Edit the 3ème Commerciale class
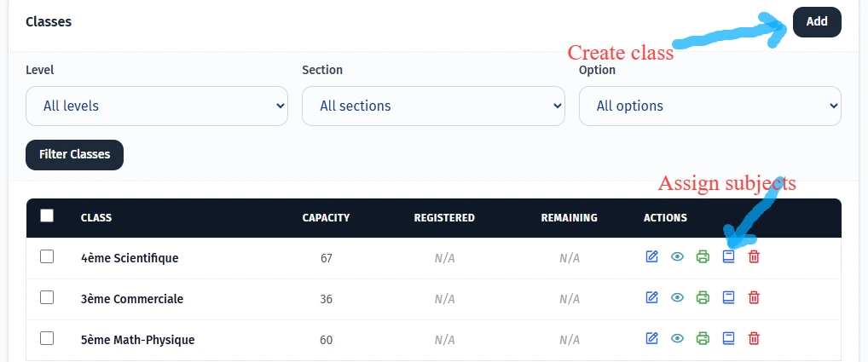868x362 pixels. pyautogui.click(x=652, y=297)
